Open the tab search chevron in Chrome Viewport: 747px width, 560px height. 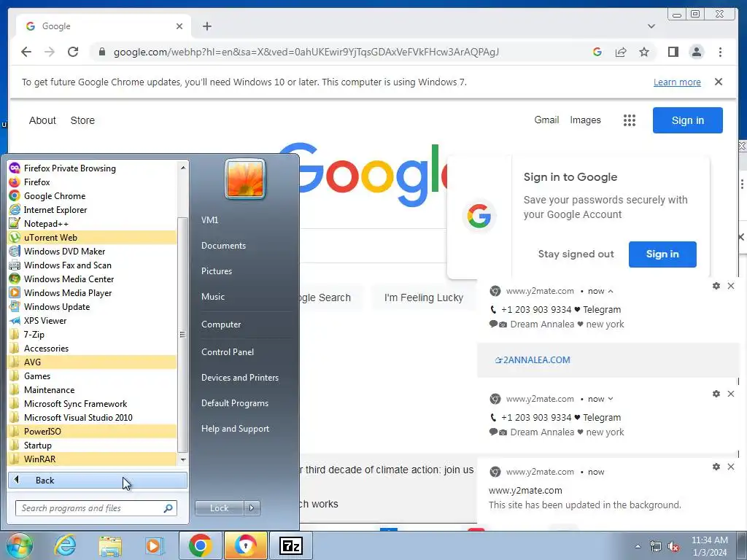pos(651,26)
